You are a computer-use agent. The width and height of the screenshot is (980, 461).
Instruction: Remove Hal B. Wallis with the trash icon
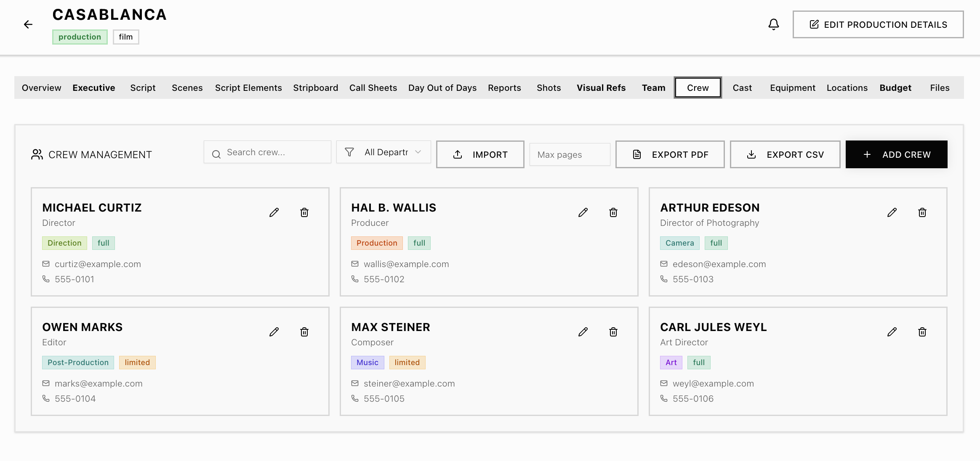[613, 212]
